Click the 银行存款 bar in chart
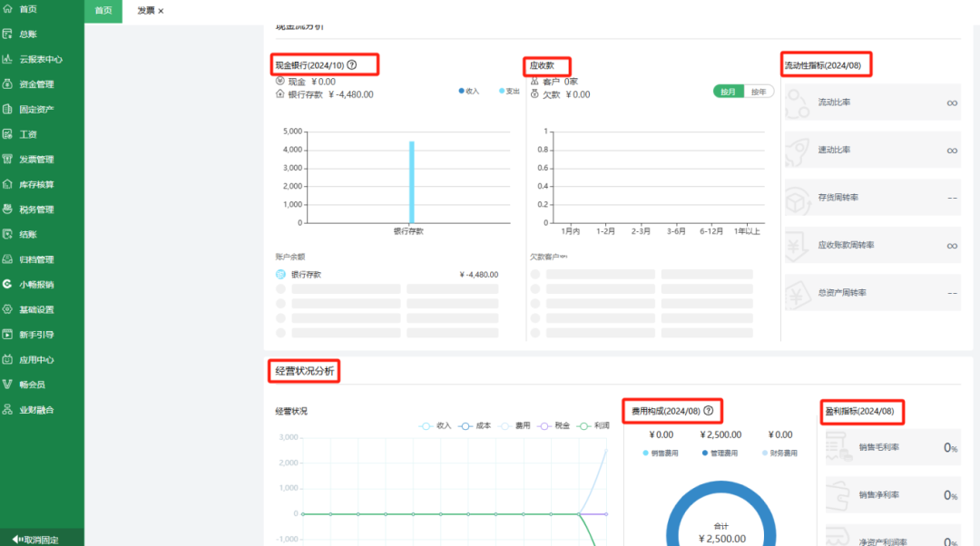980x546 pixels. (411, 181)
